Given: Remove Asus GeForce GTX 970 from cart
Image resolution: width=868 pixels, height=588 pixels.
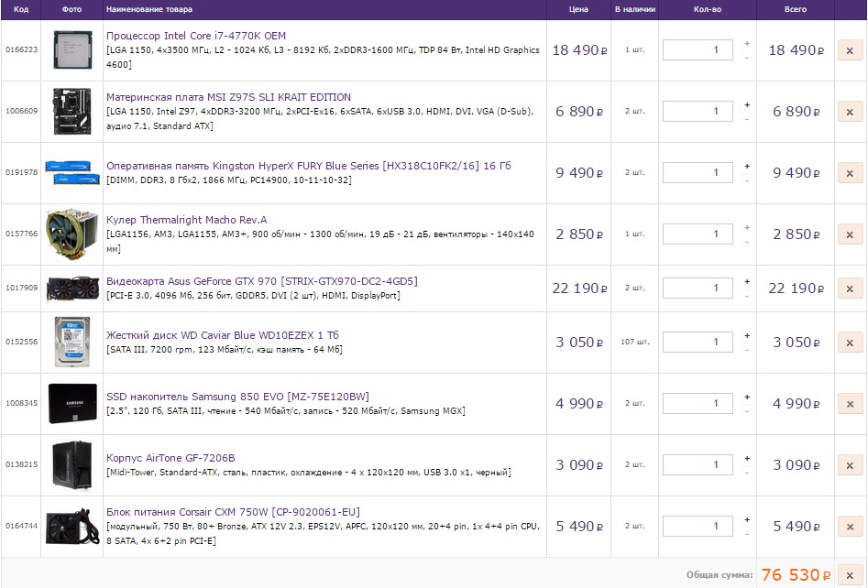Looking at the screenshot, I should (x=850, y=289).
